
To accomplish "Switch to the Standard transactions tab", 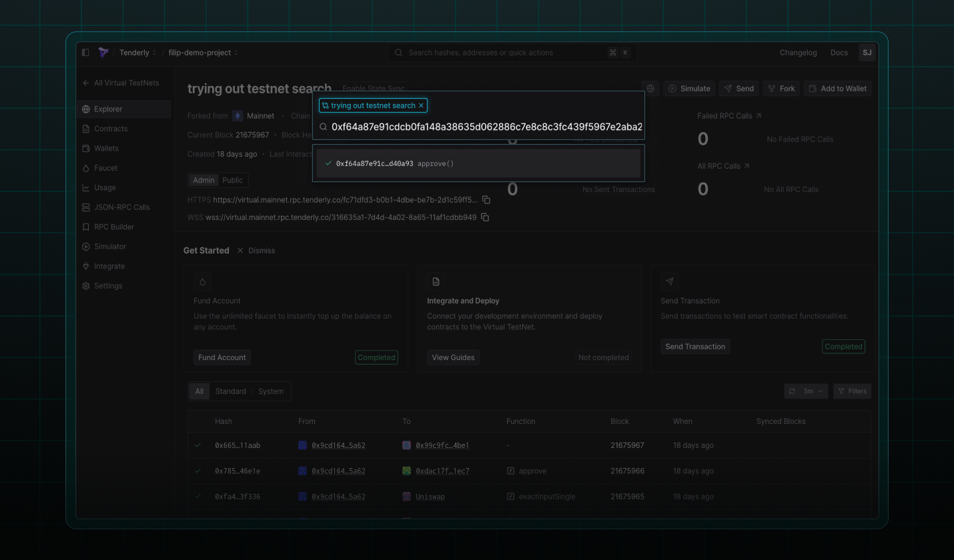I will click(230, 391).
